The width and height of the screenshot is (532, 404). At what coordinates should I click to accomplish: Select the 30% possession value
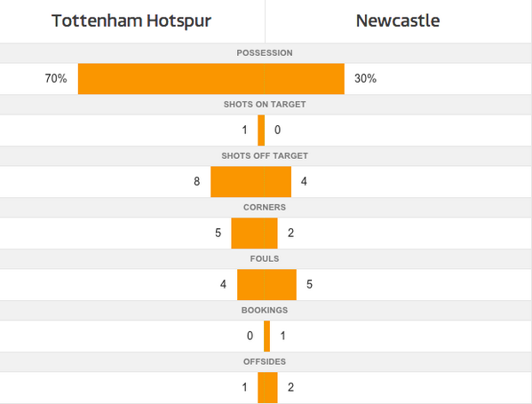pyautogui.click(x=365, y=79)
